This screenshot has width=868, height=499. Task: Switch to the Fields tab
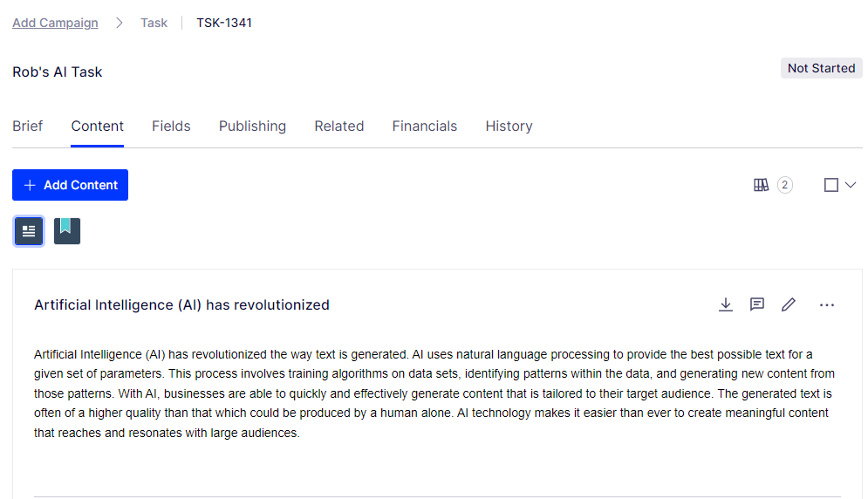[171, 126]
